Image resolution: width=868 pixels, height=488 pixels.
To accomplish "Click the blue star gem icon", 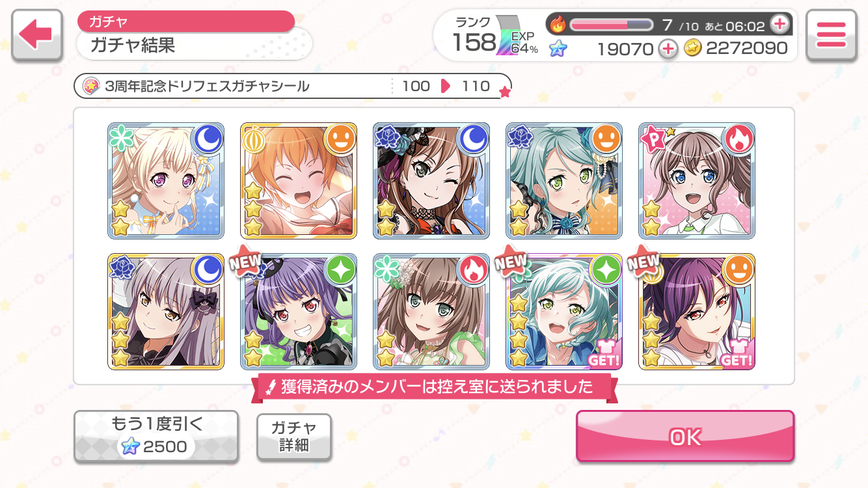I will tap(558, 48).
